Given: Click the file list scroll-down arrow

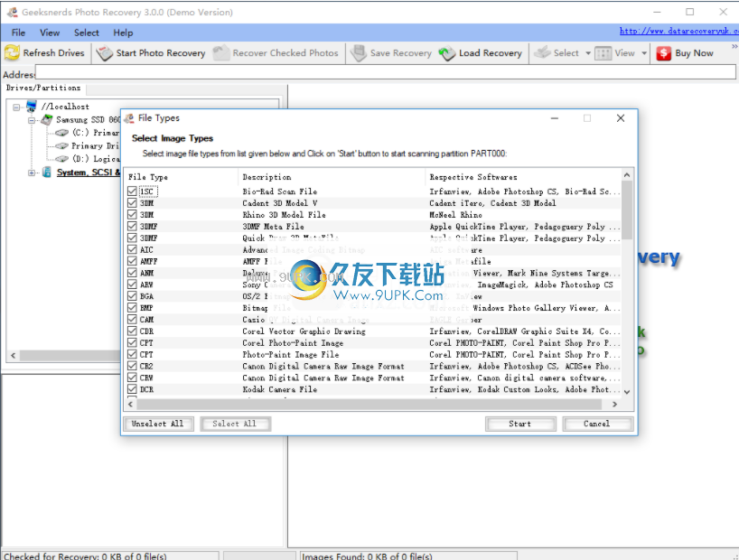Looking at the screenshot, I should [627, 392].
